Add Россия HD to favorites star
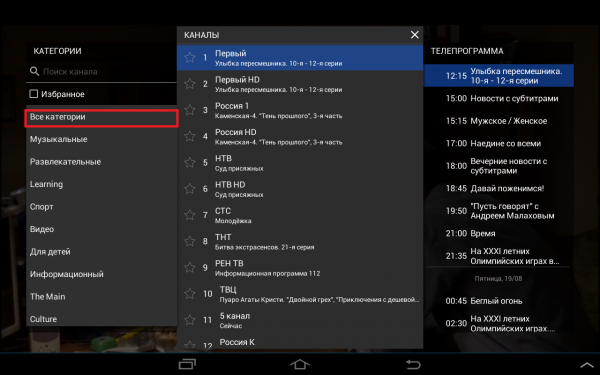 tap(190, 136)
